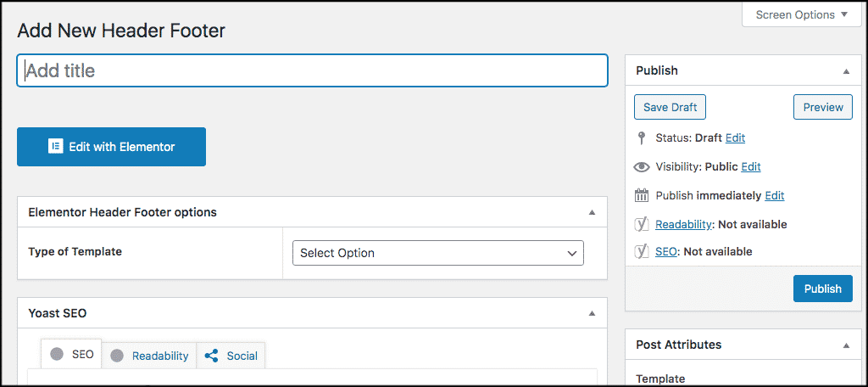Image resolution: width=868 pixels, height=387 pixels.
Task: Click the blue Publish button
Action: [x=822, y=289]
